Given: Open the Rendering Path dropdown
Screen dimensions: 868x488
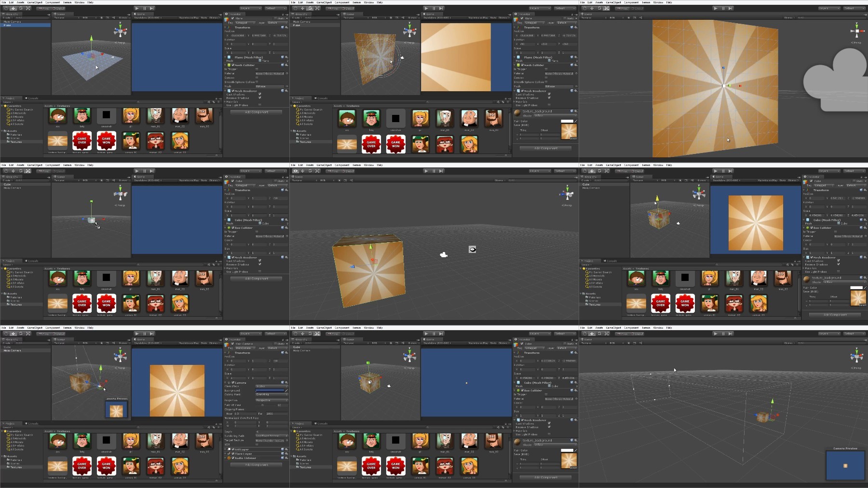Looking at the screenshot, I should click(271, 436).
